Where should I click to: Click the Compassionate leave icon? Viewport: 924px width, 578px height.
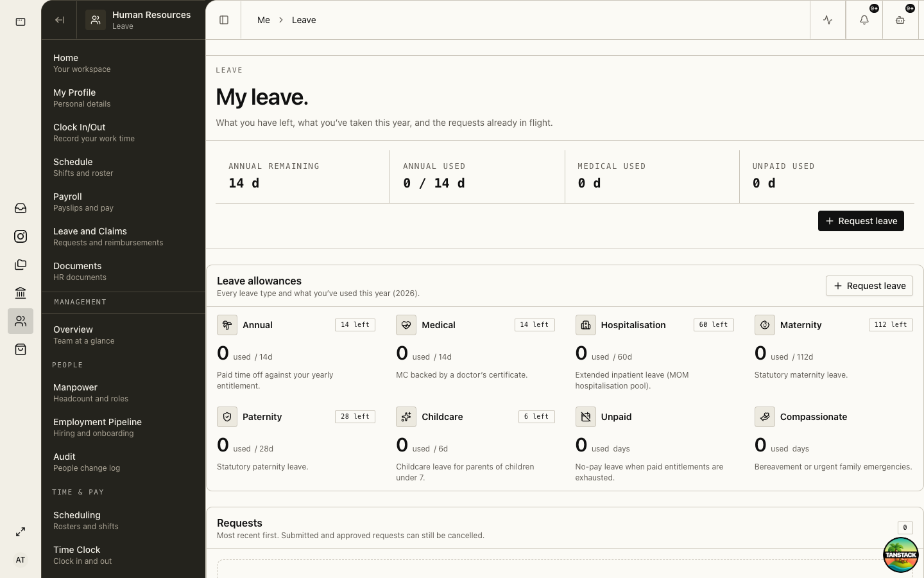765,417
